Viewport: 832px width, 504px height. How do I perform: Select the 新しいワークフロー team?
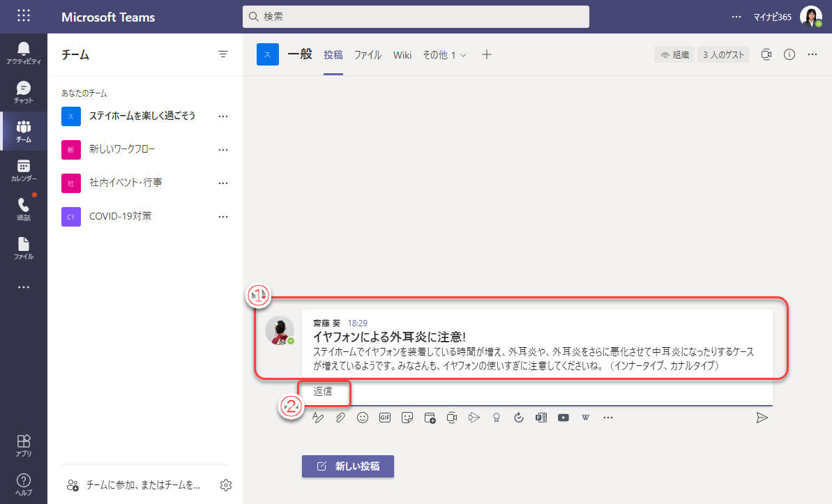[145, 150]
